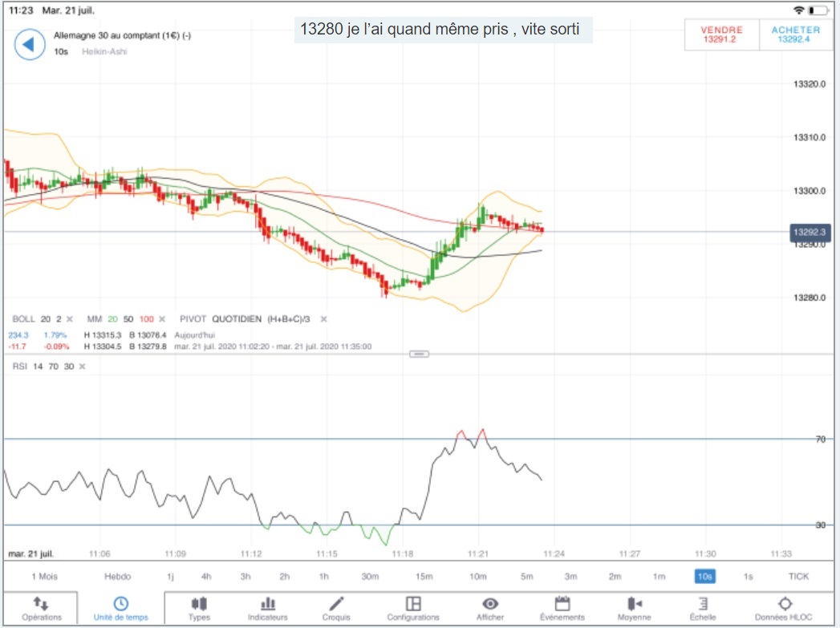This screenshot has height=628, width=840.
Task: Select the 30m timeframe
Action: [370, 577]
